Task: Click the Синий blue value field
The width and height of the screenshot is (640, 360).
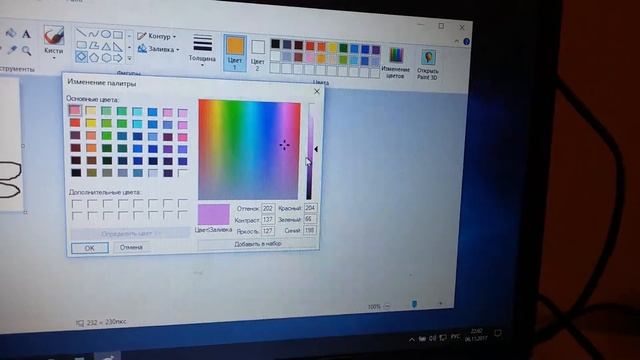Action: coord(310,231)
